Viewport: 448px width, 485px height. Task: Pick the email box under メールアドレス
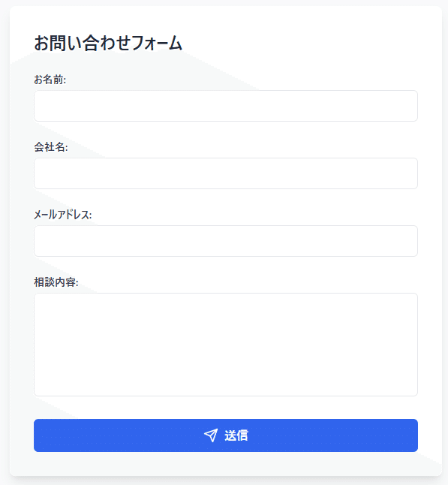[x=226, y=241]
